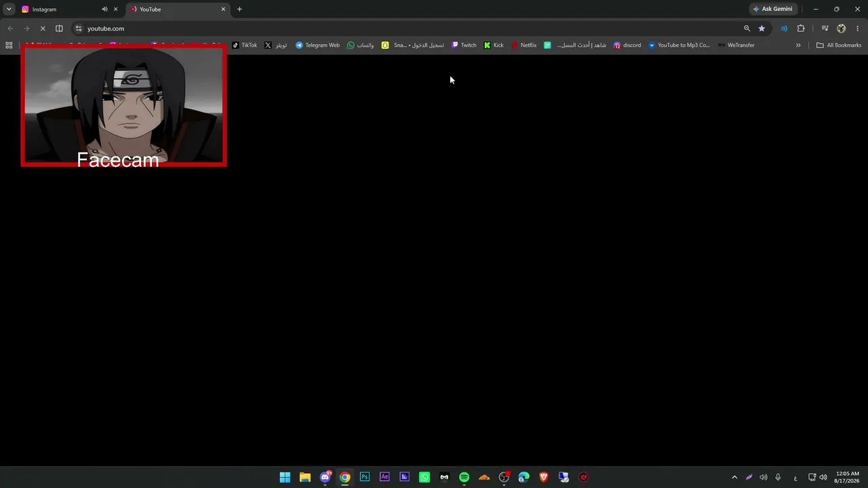Image resolution: width=868 pixels, height=488 pixels.
Task: Show the hidden bookmarks overflow chevron
Action: tap(798, 45)
